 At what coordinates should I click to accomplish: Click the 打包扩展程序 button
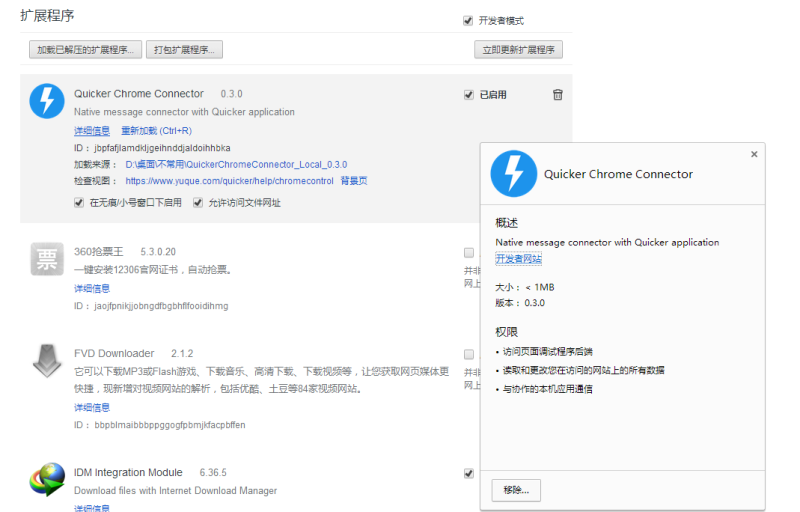tap(184, 50)
